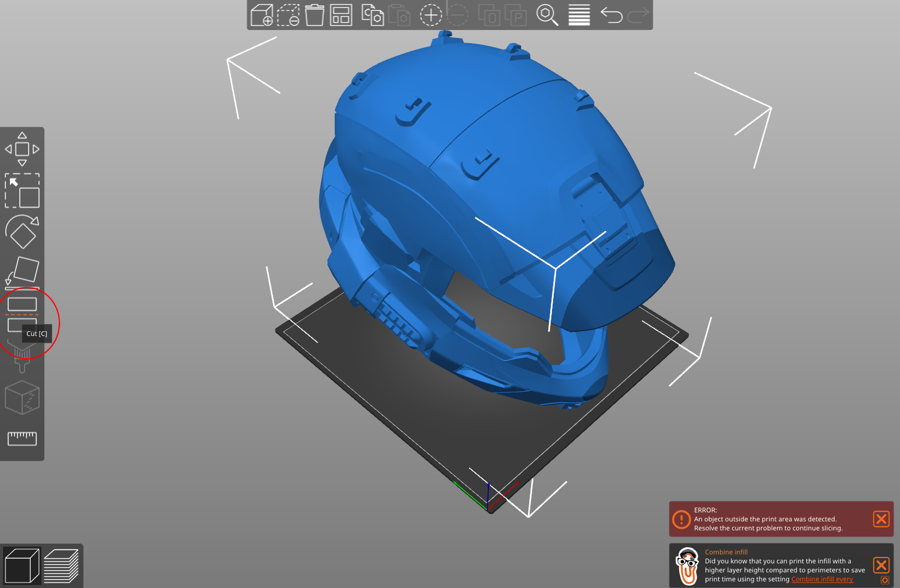The height and width of the screenshot is (588, 900).
Task: Click the Delete all trash bin icon
Action: point(314,15)
